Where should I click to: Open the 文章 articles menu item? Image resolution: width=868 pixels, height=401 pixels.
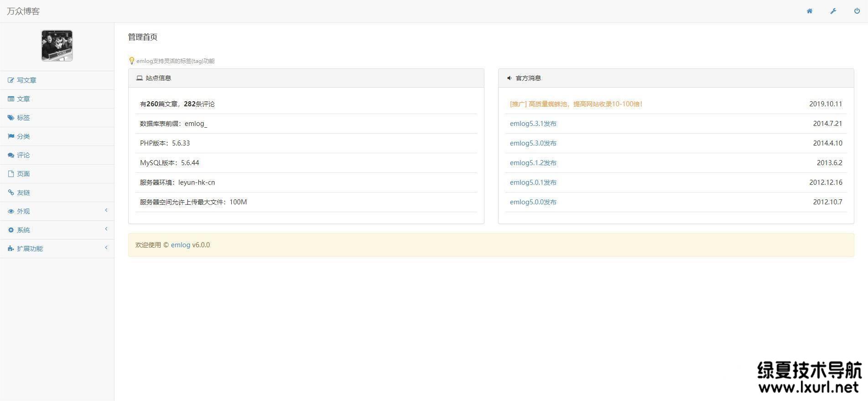(x=23, y=99)
